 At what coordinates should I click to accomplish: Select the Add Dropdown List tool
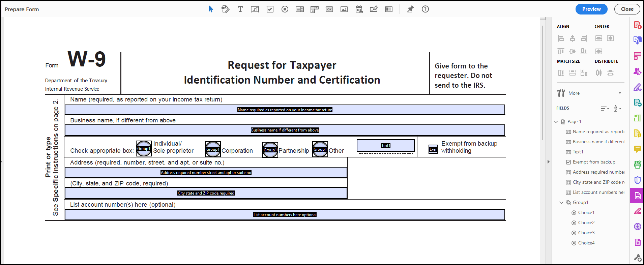(315, 9)
